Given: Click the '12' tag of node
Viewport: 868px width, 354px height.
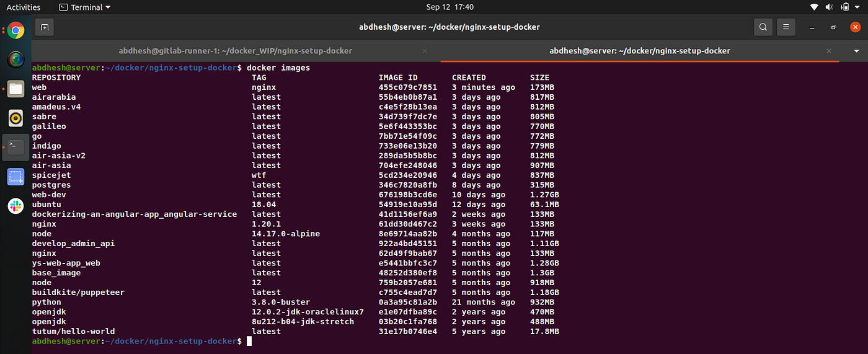Looking at the screenshot, I should pos(257,283).
